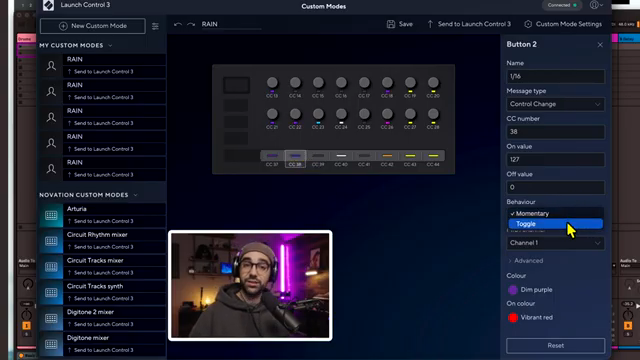This screenshot has height=360, width=640.
Task: Select knob CC 24
Action: point(341,114)
